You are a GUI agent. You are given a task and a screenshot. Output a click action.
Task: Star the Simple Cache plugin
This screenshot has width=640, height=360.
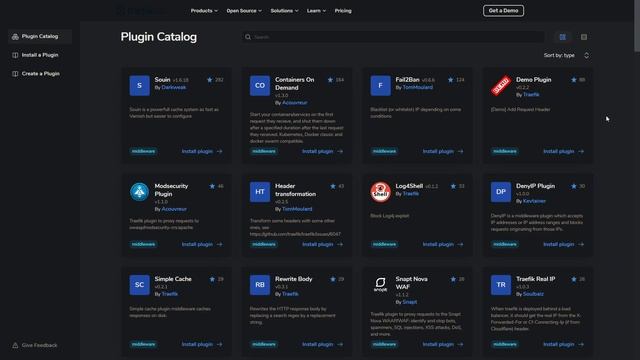coord(212,279)
